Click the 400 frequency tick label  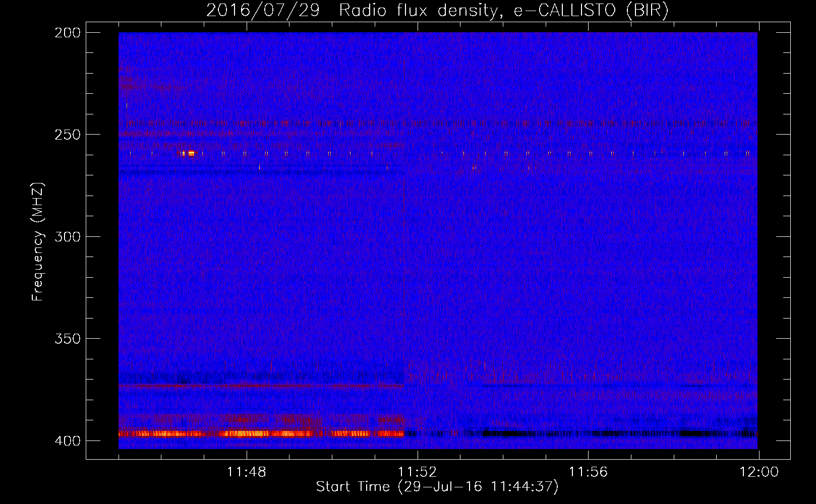click(x=67, y=440)
